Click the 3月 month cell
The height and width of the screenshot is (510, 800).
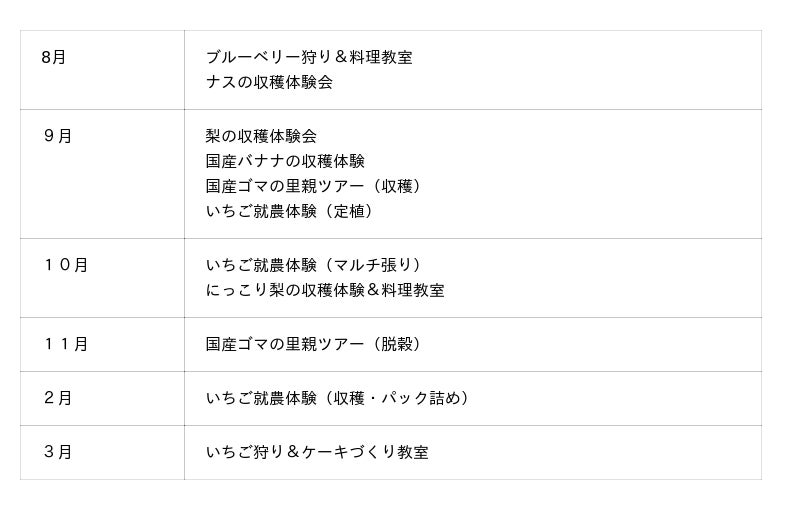coord(58,452)
